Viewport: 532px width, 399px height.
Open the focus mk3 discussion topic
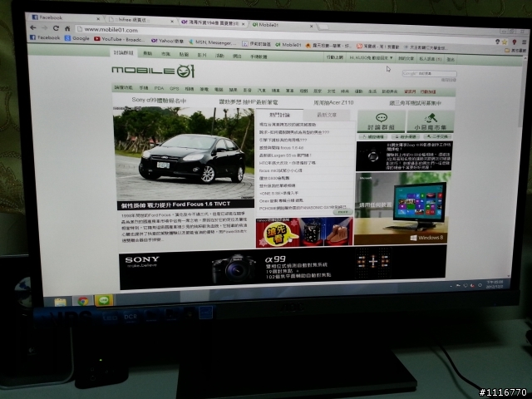[281, 170]
